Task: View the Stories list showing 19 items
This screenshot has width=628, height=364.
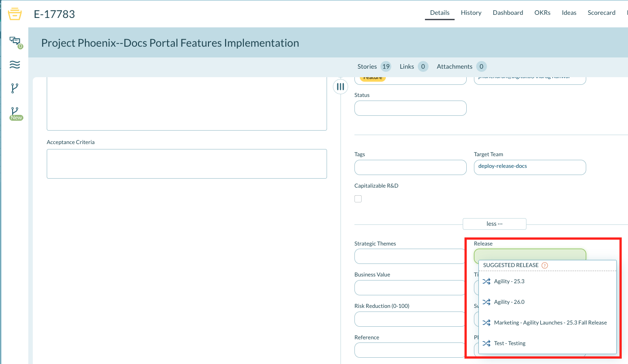Action: point(374,66)
